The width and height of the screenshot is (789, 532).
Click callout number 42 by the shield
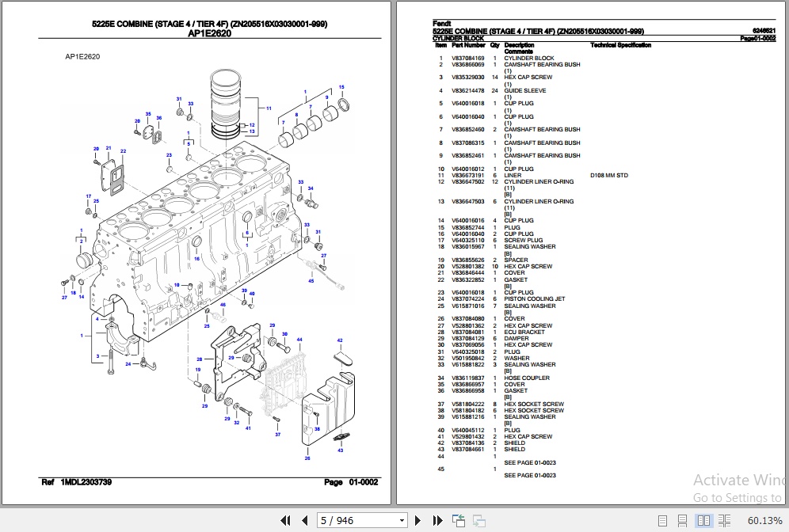pyautogui.click(x=340, y=340)
